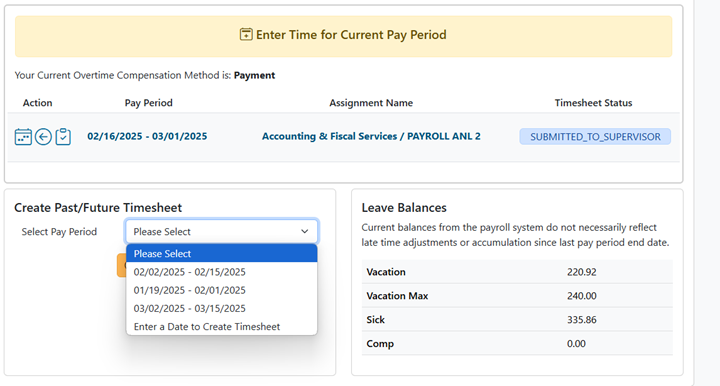Screen dimensions: 720x386
Task: Choose the Please Select option
Action: 222,253
